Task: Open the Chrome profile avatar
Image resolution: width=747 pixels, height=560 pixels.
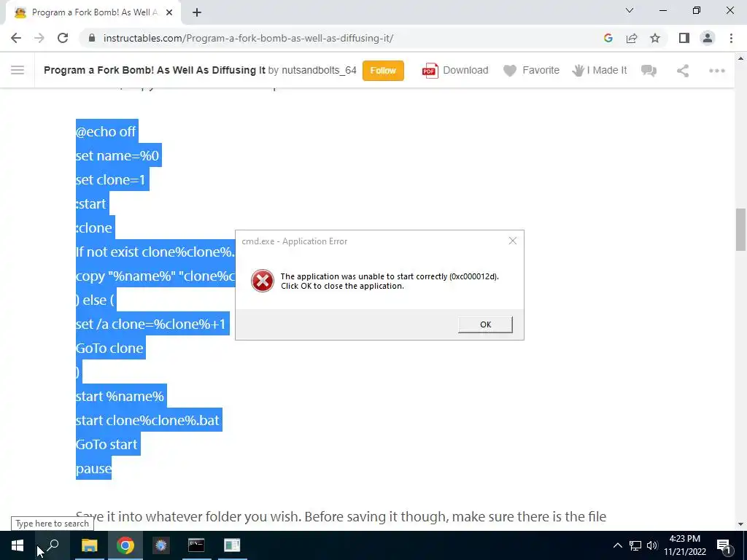Action: (708, 38)
